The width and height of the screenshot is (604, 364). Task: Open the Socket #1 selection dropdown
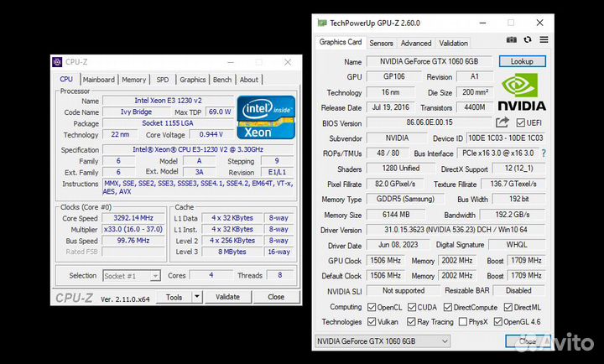pyautogui.click(x=132, y=276)
